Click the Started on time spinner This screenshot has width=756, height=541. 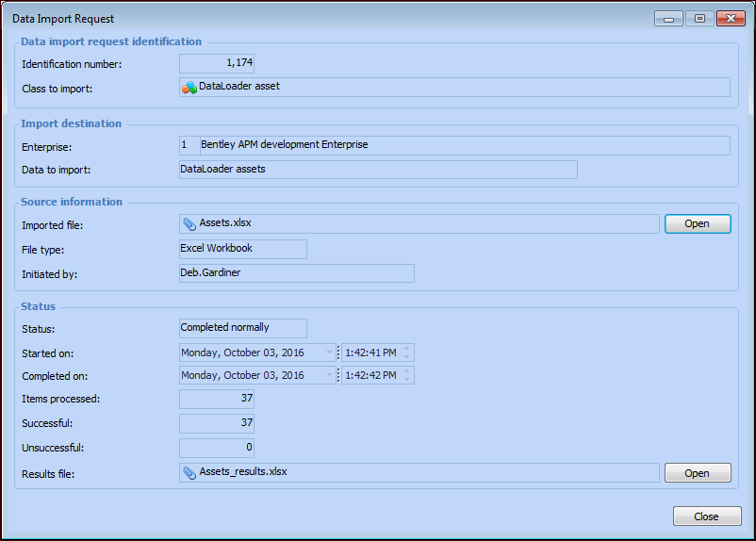point(407,352)
